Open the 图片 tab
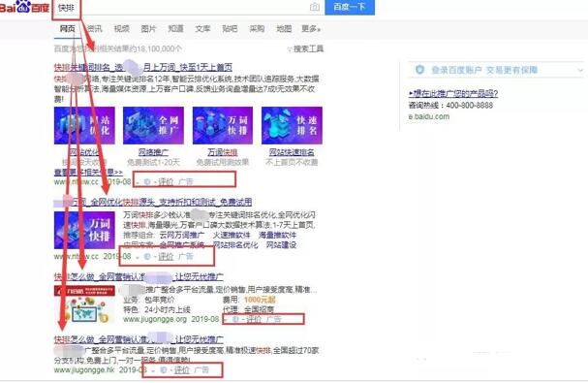The image size is (588, 383). 148,28
